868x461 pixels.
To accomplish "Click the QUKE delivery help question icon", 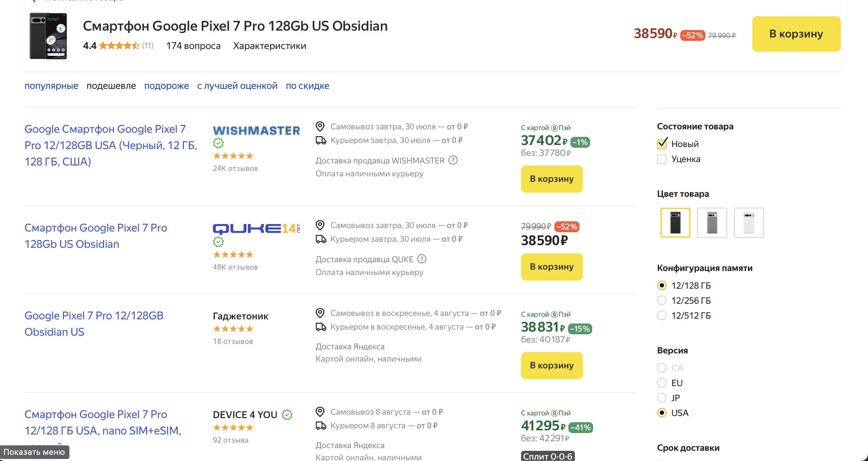I will pos(422,259).
